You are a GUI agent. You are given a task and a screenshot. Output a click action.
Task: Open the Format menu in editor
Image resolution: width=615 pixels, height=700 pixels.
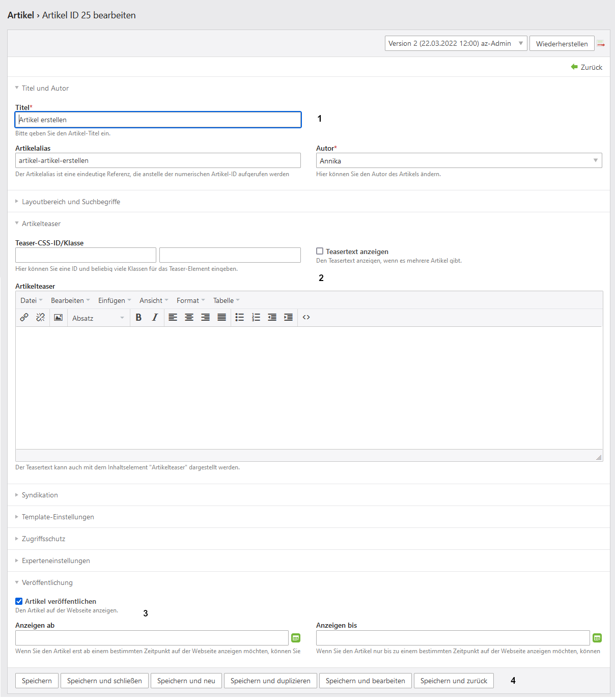tap(190, 301)
